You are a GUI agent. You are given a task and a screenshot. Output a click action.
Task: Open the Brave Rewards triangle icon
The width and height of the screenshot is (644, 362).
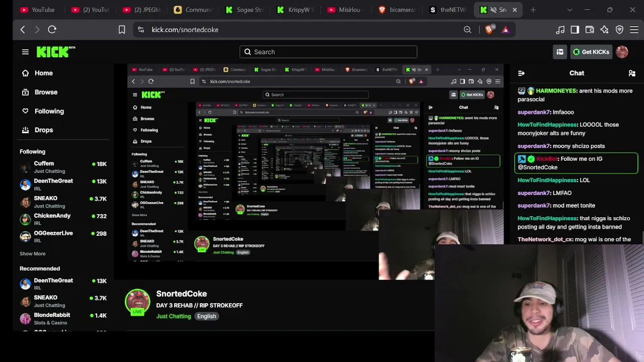coord(506,30)
